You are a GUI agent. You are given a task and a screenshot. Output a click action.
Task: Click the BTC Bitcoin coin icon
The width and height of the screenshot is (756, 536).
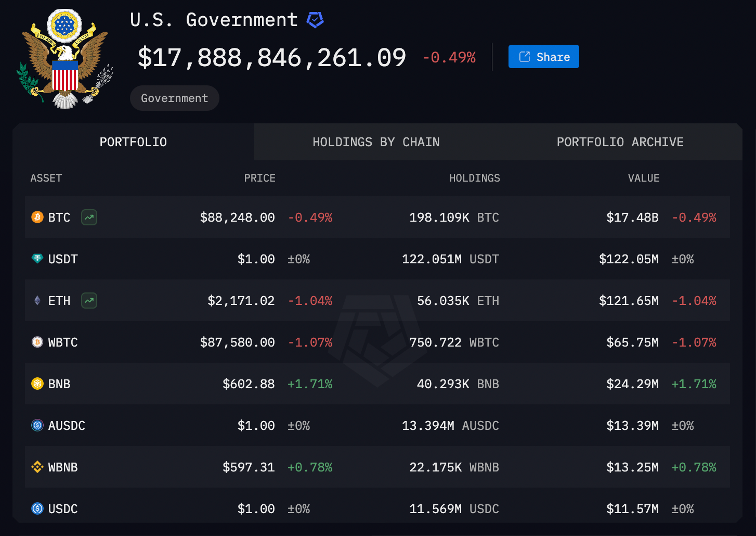point(37,217)
